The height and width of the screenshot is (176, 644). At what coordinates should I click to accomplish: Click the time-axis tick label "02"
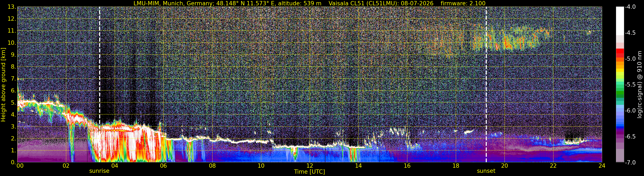[x=66, y=166]
